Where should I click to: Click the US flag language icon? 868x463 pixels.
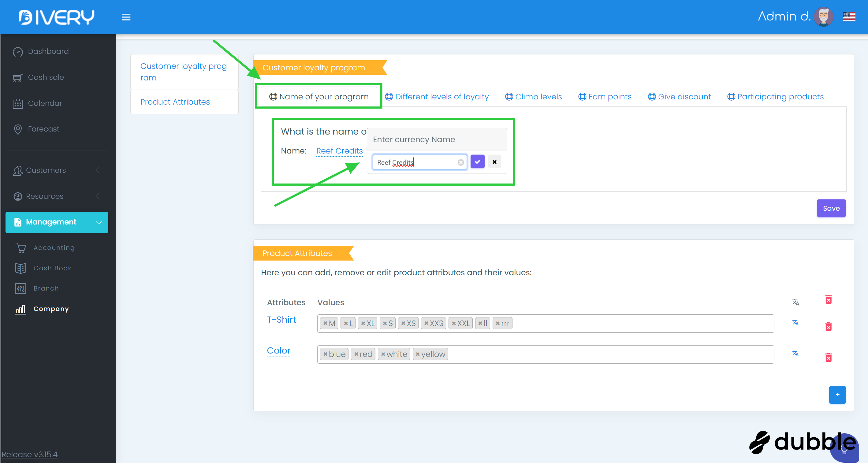click(849, 17)
